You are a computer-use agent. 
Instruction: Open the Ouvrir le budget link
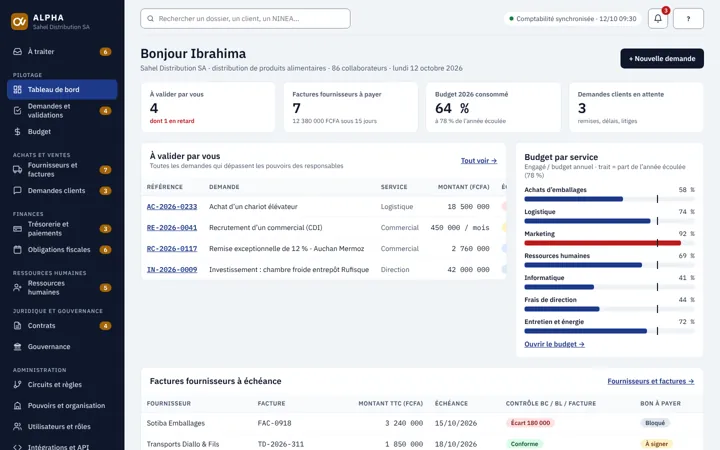(554, 344)
